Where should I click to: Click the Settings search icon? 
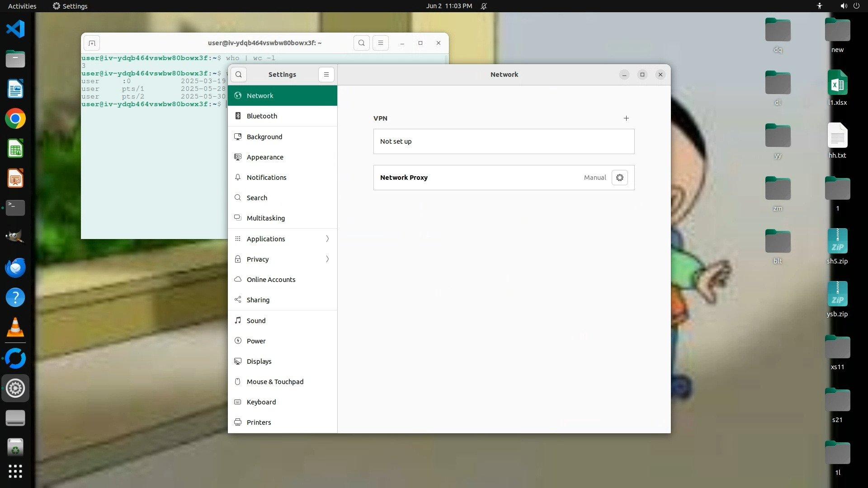239,75
